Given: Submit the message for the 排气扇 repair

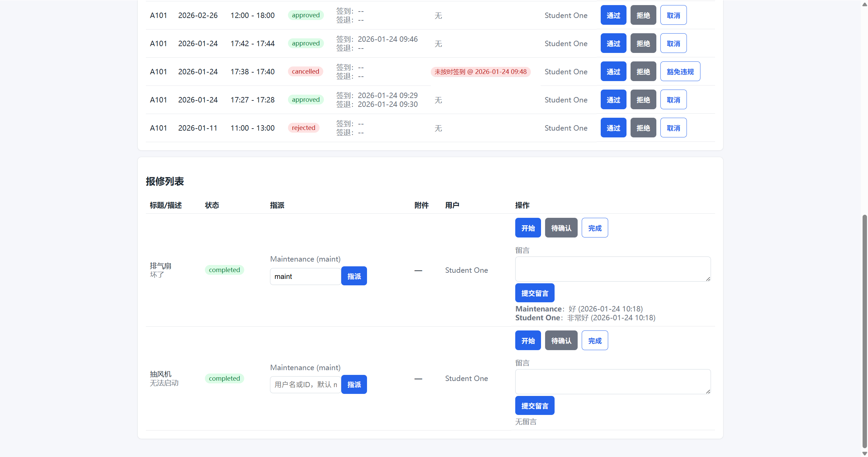Looking at the screenshot, I should click(x=534, y=293).
